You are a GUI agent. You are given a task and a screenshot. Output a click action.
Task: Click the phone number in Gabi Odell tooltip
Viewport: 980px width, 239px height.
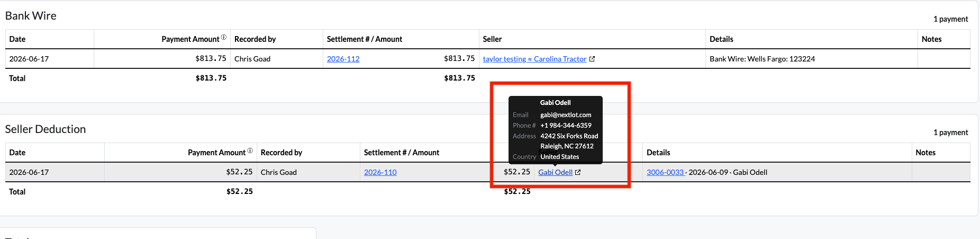(566, 126)
